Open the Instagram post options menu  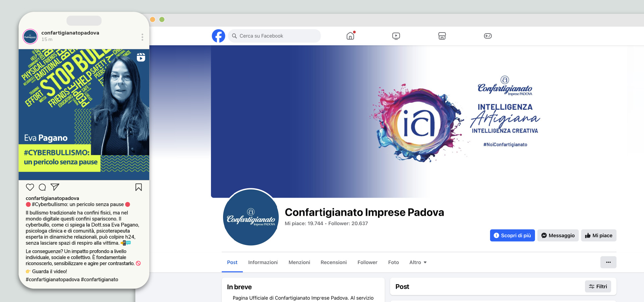click(x=142, y=37)
